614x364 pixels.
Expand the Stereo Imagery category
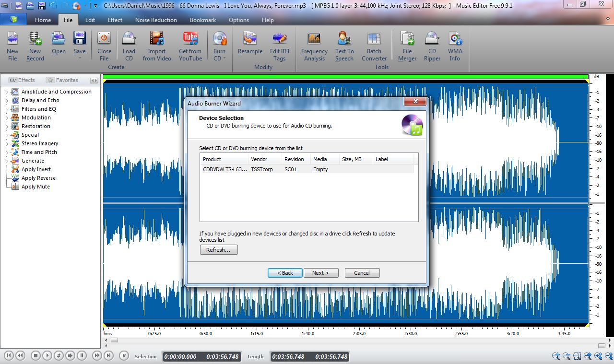point(7,143)
